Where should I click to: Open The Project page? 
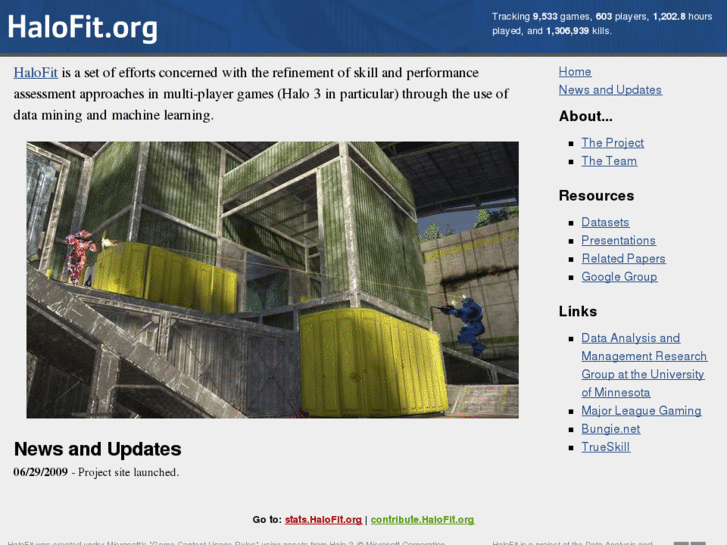pos(612,143)
